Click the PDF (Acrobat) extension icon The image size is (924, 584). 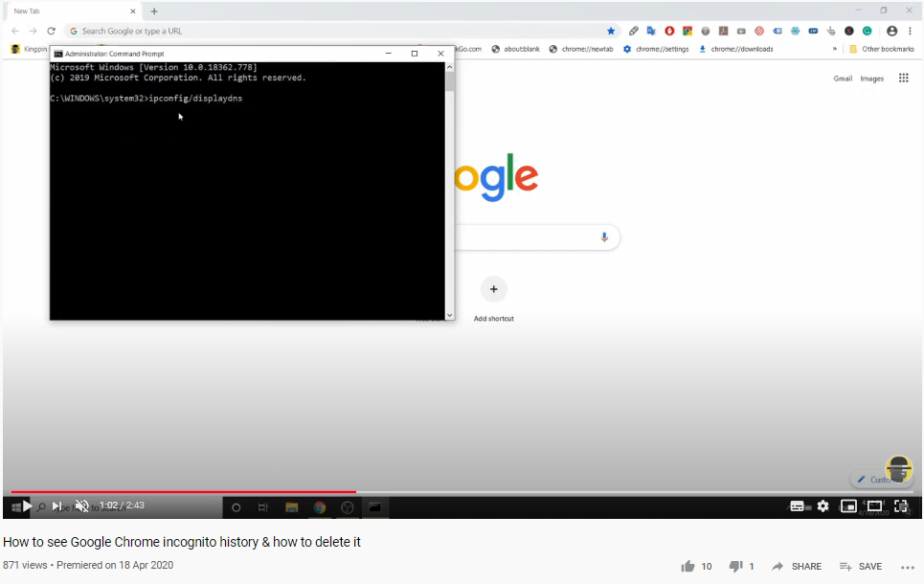tap(723, 31)
